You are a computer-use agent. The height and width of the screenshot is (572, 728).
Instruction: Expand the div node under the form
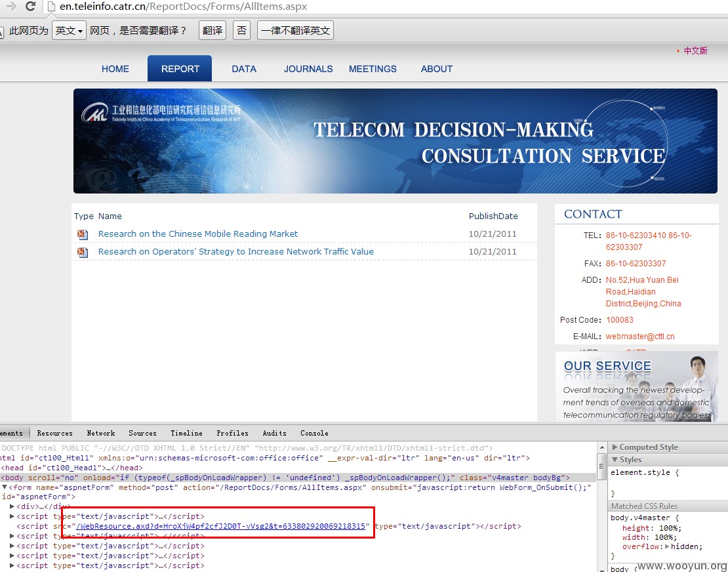coord(12,506)
